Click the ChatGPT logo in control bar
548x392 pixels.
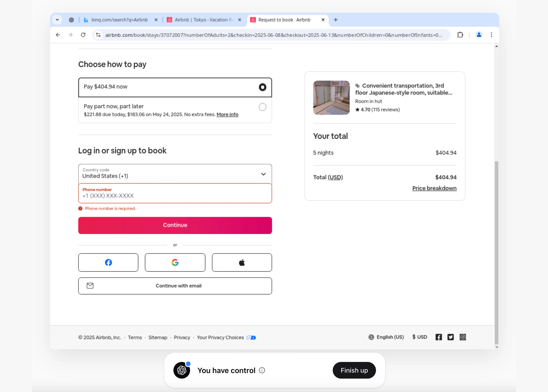182,370
